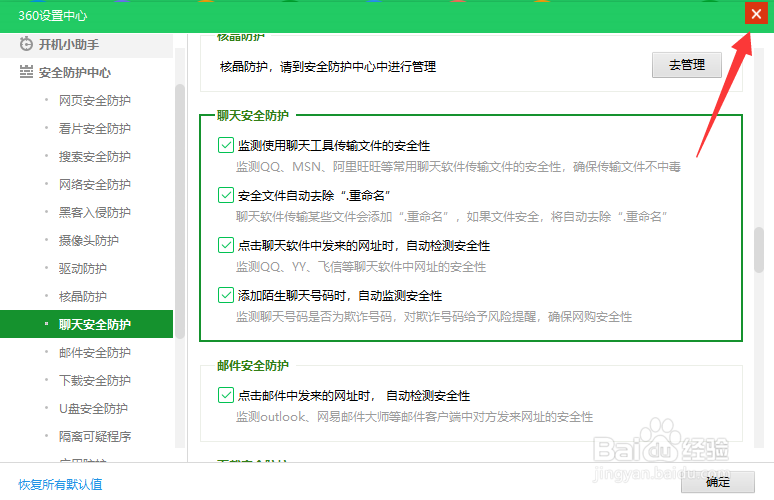The height and width of the screenshot is (500, 774).
Task: Select highlighted 聊天安全防护 item
Action: [86, 324]
